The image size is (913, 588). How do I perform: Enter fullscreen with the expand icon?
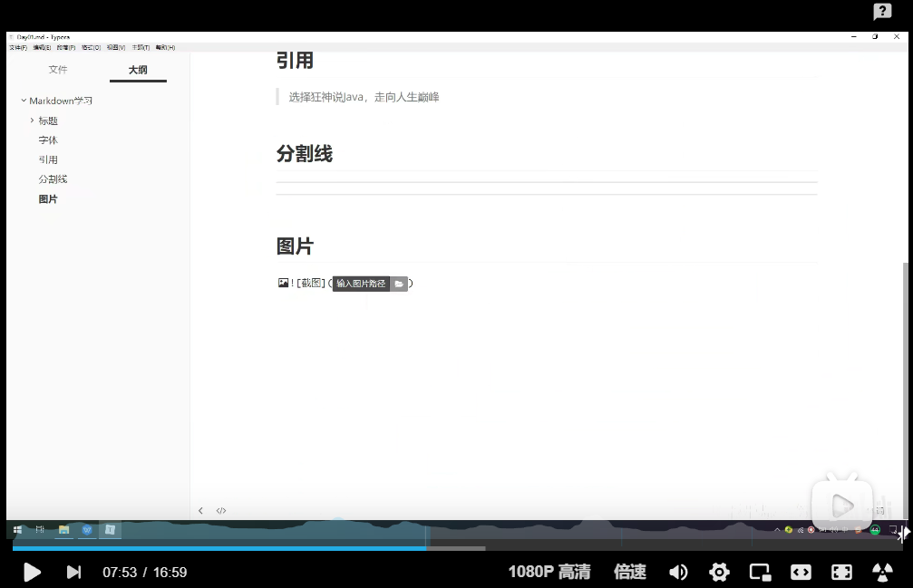point(841,572)
